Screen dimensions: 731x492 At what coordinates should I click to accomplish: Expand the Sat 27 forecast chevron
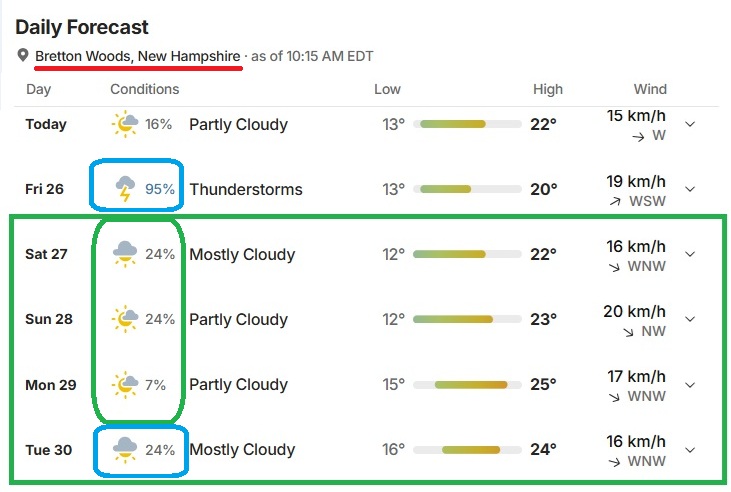pos(690,254)
